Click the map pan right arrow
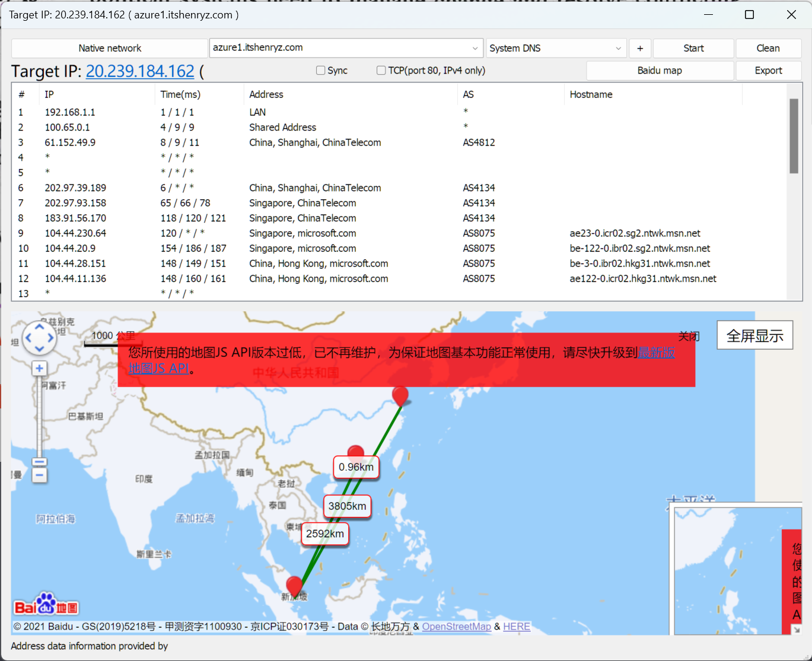The height and width of the screenshot is (661, 812). pyautogui.click(x=50, y=338)
